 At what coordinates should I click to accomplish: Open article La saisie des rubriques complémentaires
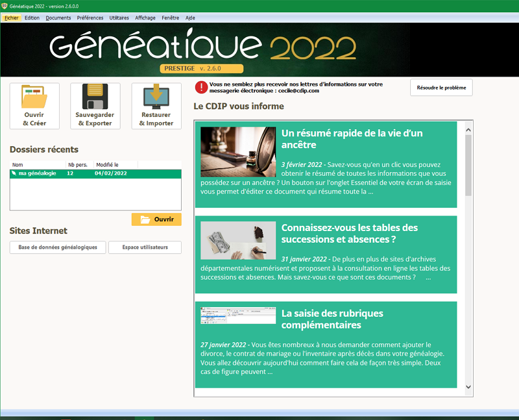(332, 319)
